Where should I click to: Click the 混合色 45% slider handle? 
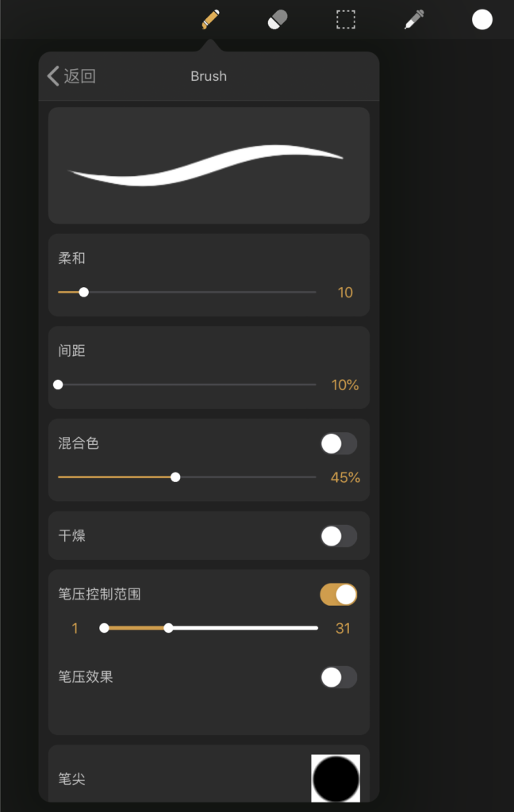175,477
